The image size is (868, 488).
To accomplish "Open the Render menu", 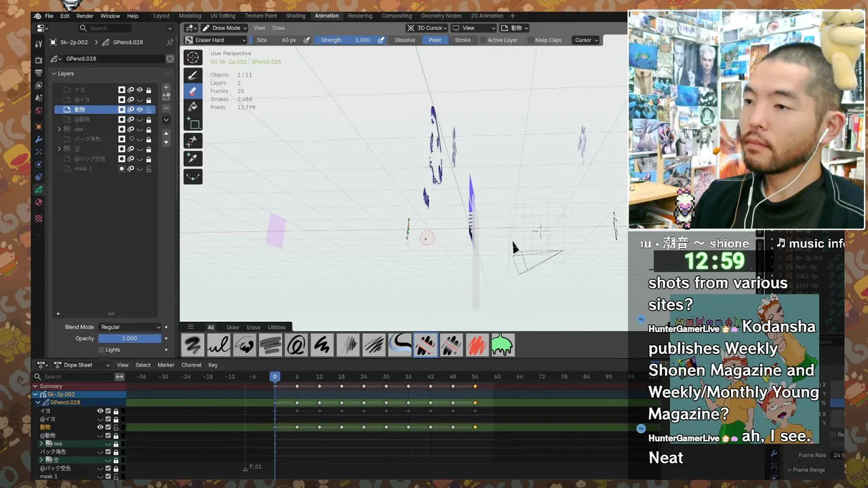I will [x=85, y=16].
